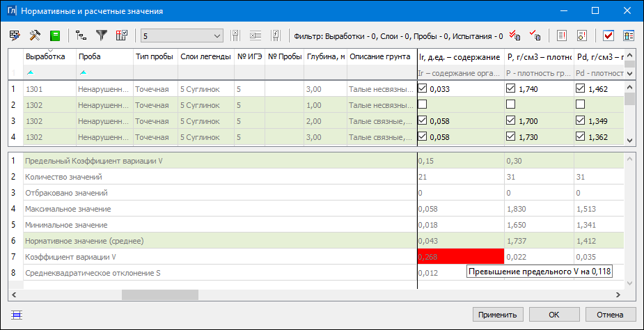
Task: Select the cell 1301 in row 1
Action: point(49,88)
